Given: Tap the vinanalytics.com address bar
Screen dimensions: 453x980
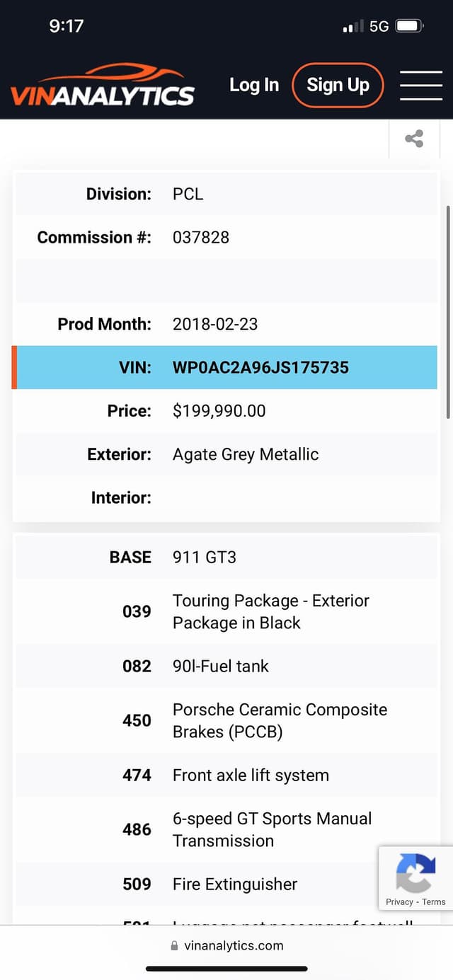Looking at the screenshot, I should (226, 945).
